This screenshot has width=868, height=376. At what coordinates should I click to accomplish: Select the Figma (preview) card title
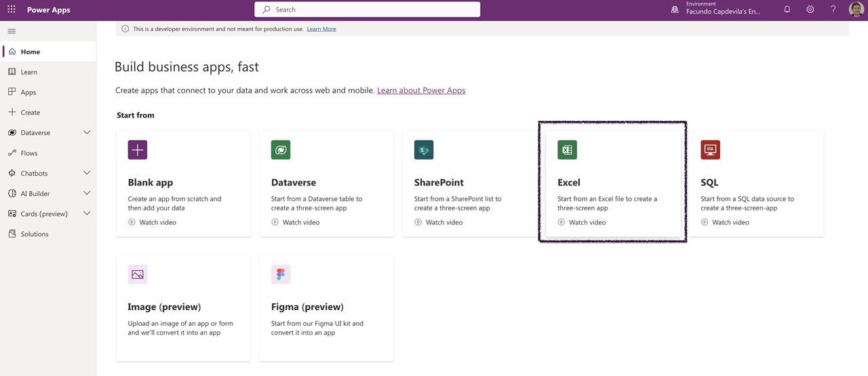pyautogui.click(x=307, y=307)
